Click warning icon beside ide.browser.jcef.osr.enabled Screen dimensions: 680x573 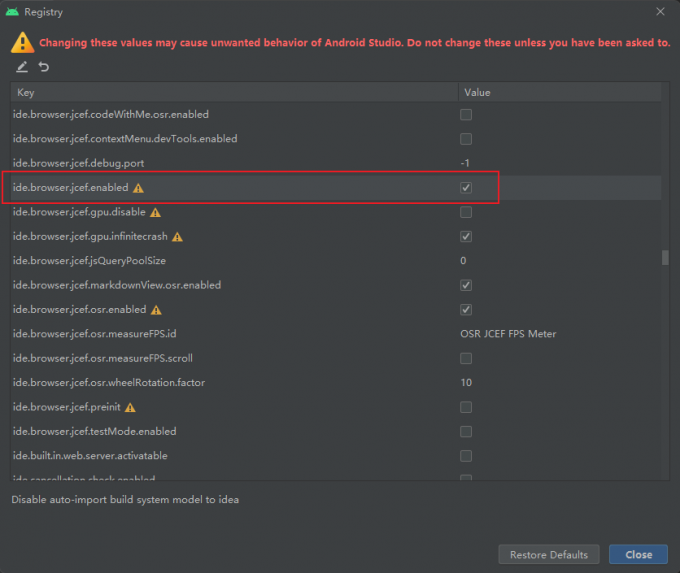pyautogui.click(x=156, y=310)
